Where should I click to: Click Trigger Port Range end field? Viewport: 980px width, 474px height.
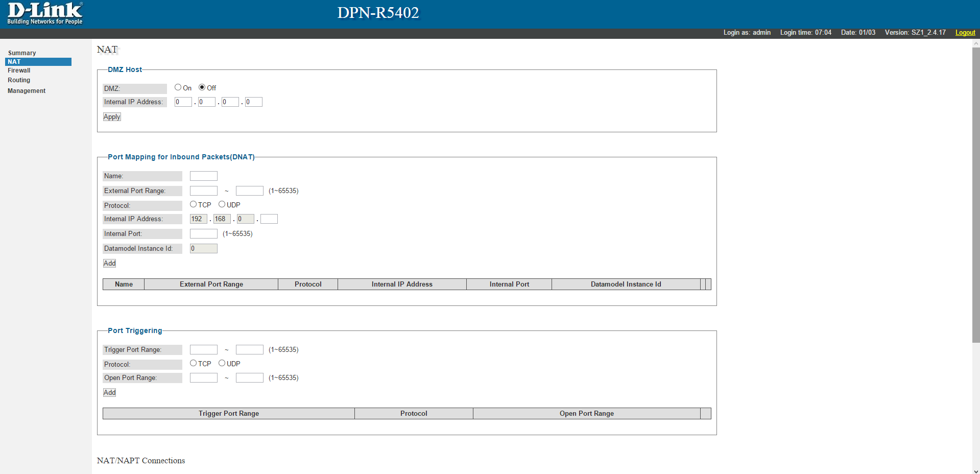click(x=249, y=350)
